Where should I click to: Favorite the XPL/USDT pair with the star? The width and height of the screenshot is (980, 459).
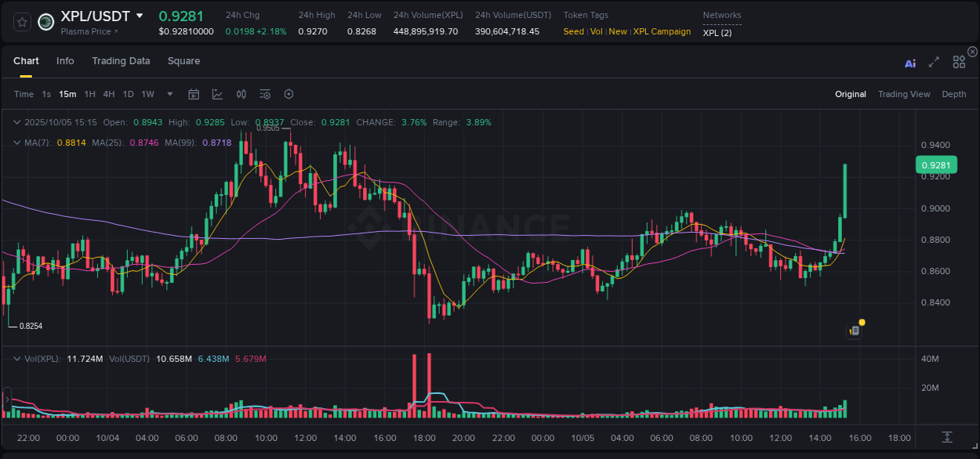pyautogui.click(x=23, y=22)
